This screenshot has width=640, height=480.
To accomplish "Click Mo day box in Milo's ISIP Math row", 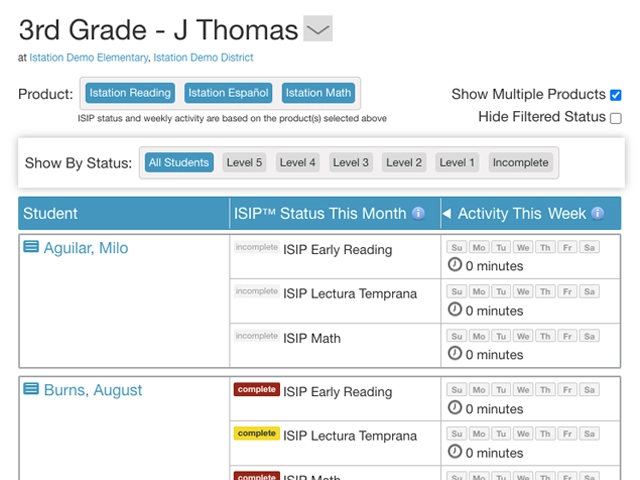I will (479, 336).
